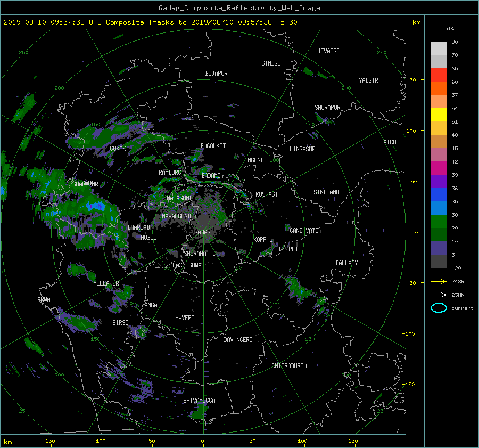Select the SHORAPUR label
The image size is (479, 448).
(327, 108)
